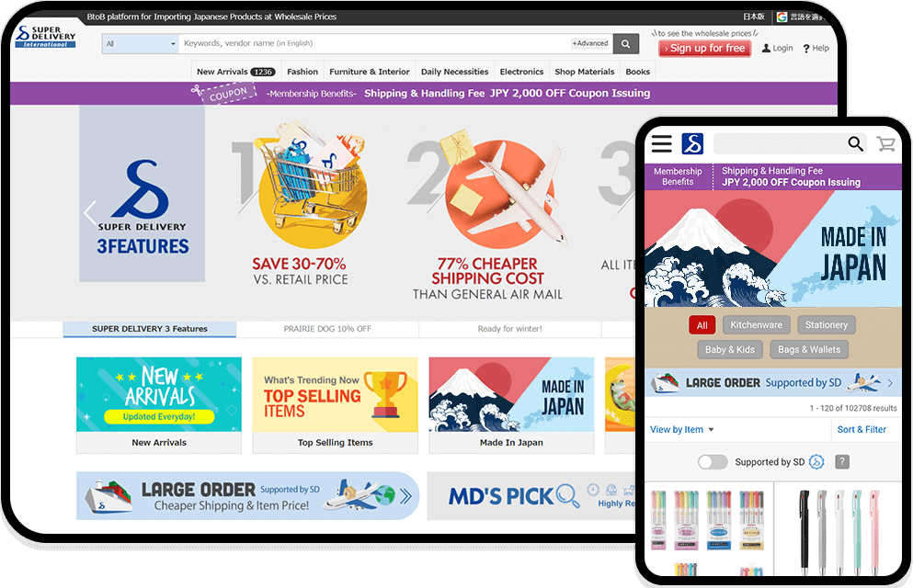Click the mobile shopping cart icon
The image size is (913, 588).
point(885,143)
